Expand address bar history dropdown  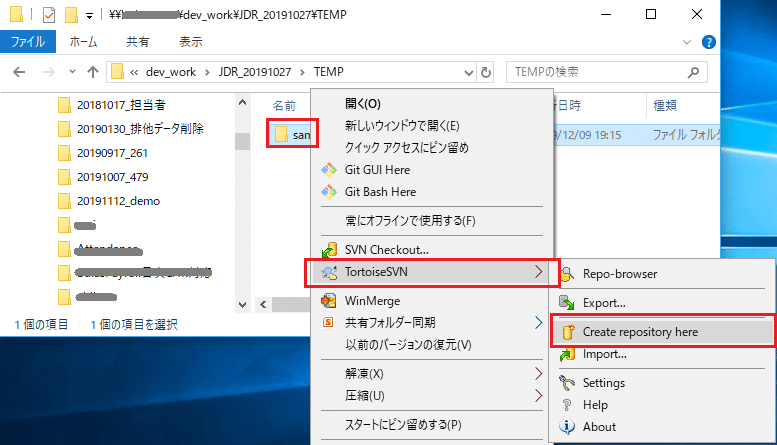point(469,73)
